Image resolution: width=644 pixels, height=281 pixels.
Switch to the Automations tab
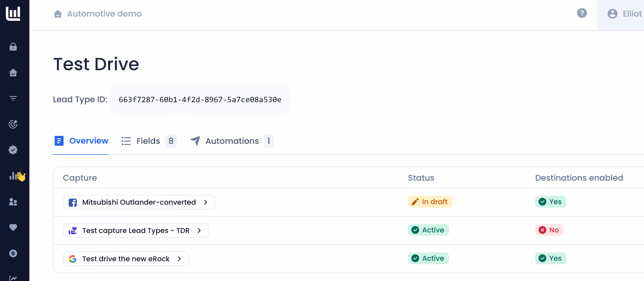[231, 141]
